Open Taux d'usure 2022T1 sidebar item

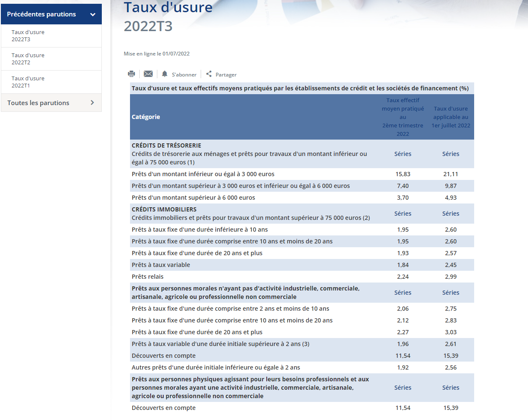tap(51, 82)
